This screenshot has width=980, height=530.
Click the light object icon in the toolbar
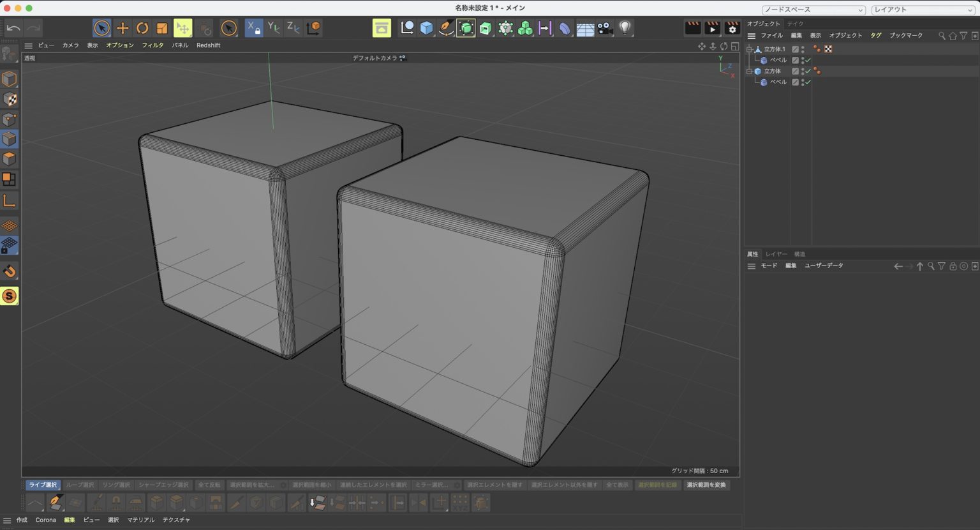623,27
